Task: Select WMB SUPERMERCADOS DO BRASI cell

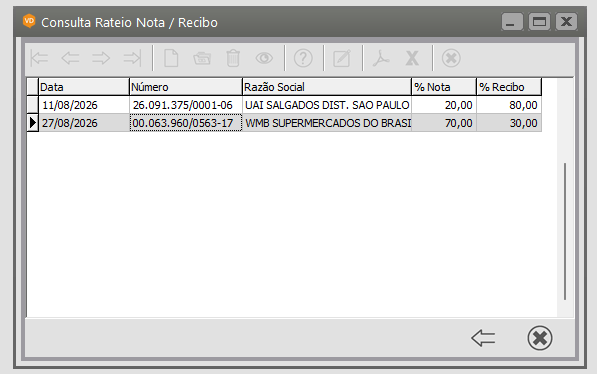Action: [327, 123]
